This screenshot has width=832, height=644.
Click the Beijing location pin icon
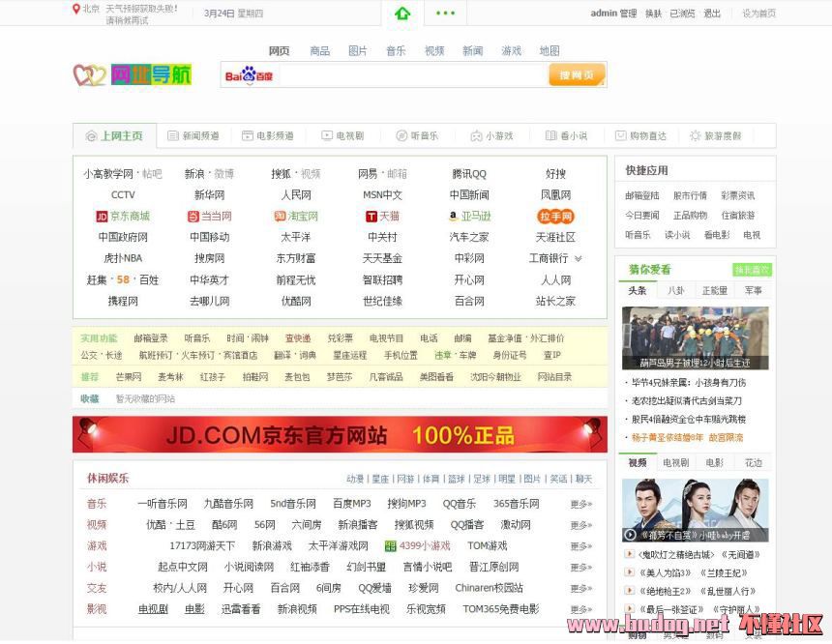tap(75, 9)
